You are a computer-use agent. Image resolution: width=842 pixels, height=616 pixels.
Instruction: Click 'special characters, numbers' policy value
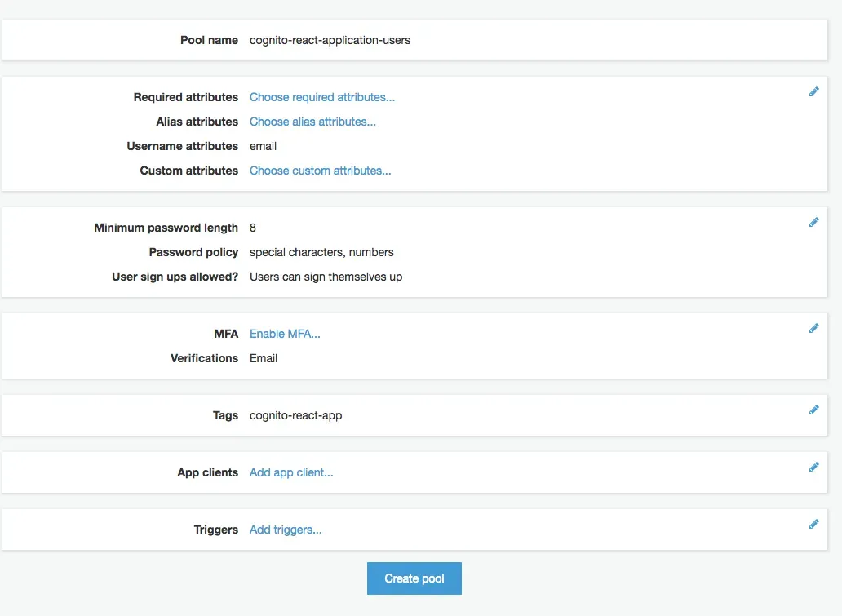tap(321, 252)
